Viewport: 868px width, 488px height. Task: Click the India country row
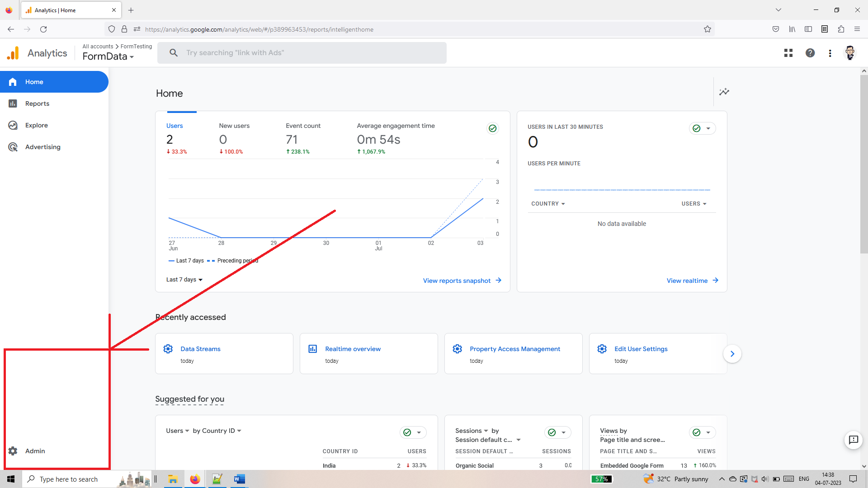(x=374, y=465)
